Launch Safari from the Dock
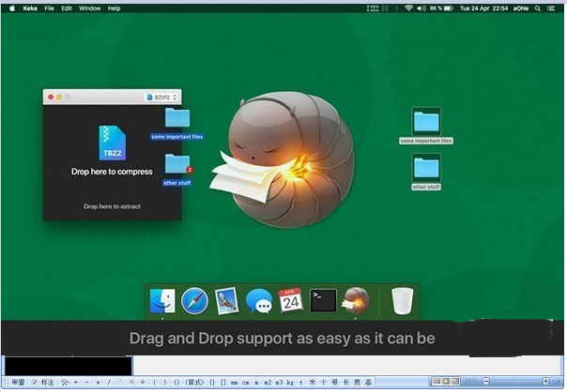 pyautogui.click(x=194, y=301)
